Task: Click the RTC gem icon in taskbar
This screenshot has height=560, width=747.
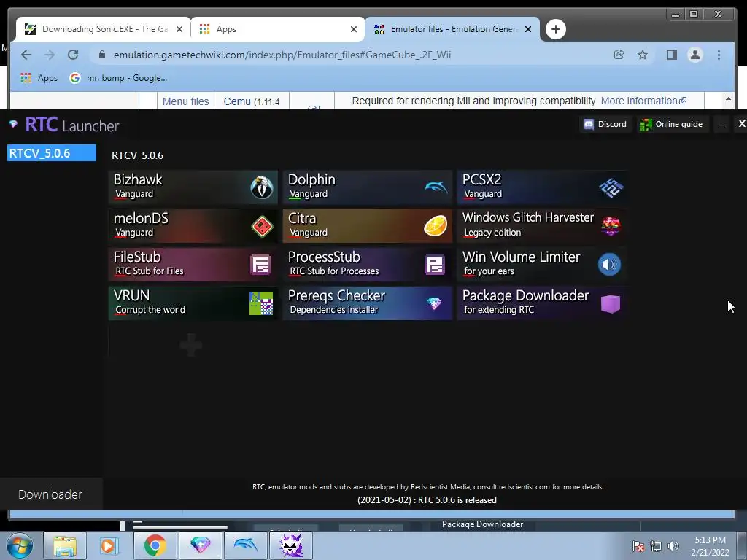Action: tap(201, 545)
